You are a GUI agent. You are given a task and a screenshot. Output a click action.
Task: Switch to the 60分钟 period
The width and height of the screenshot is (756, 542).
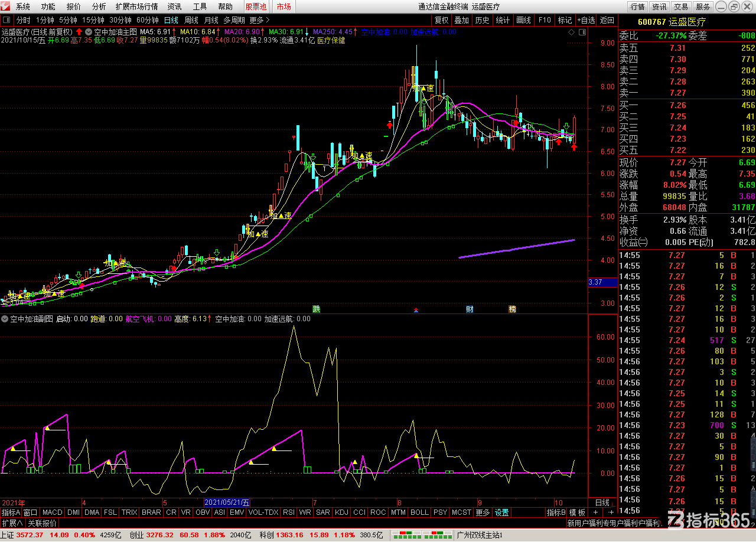tap(147, 19)
